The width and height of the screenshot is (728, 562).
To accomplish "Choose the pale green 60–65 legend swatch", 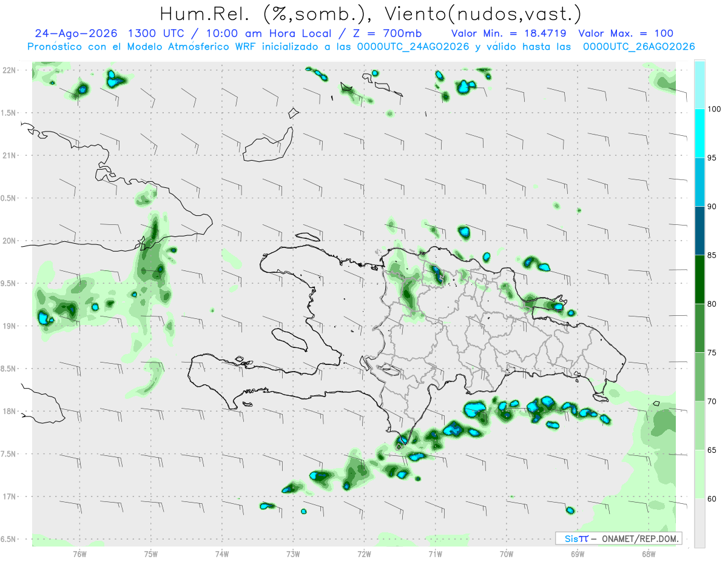I will point(699,474).
